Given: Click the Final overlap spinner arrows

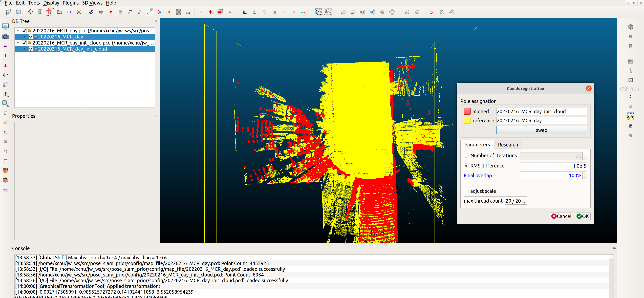Looking at the screenshot, I should pyautogui.click(x=585, y=176).
